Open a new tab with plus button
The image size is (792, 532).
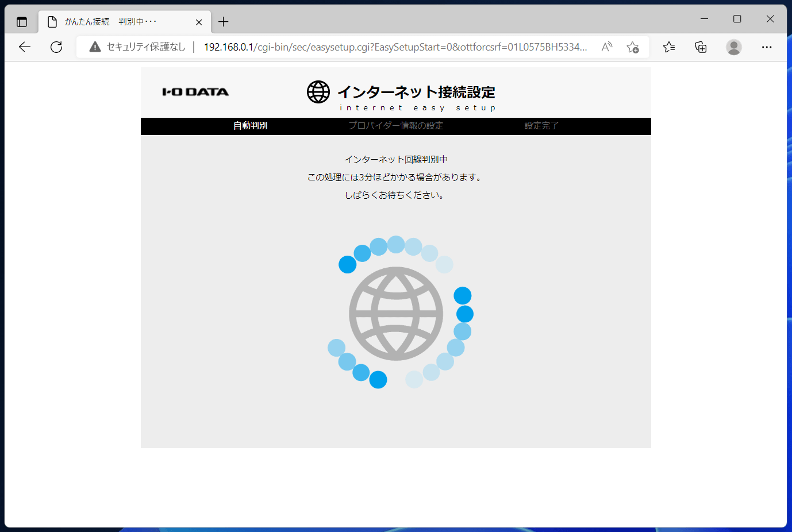click(x=224, y=22)
